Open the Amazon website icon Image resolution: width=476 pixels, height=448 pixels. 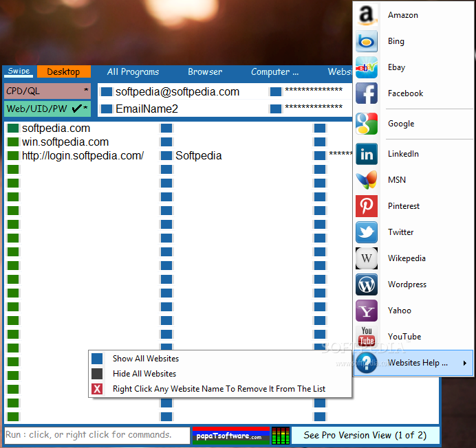click(x=367, y=15)
